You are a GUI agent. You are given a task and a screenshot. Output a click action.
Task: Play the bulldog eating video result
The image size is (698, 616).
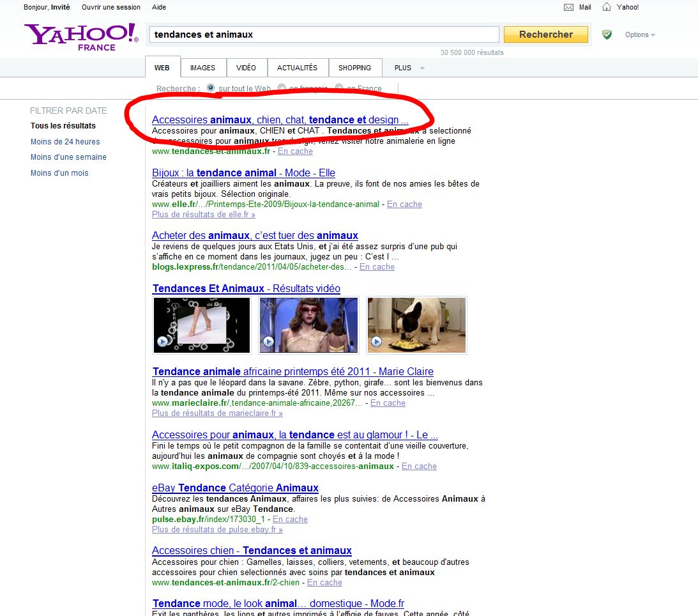point(377,341)
